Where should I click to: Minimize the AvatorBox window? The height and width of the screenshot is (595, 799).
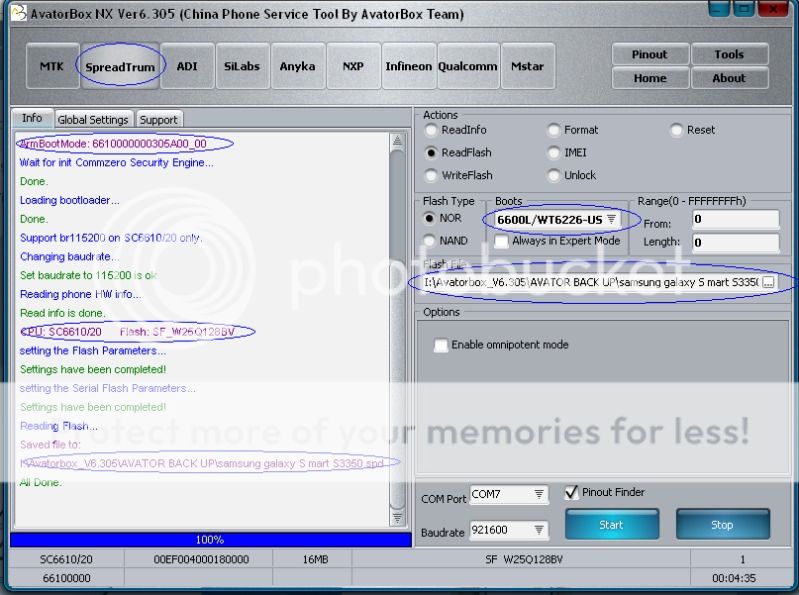point(719,9)
